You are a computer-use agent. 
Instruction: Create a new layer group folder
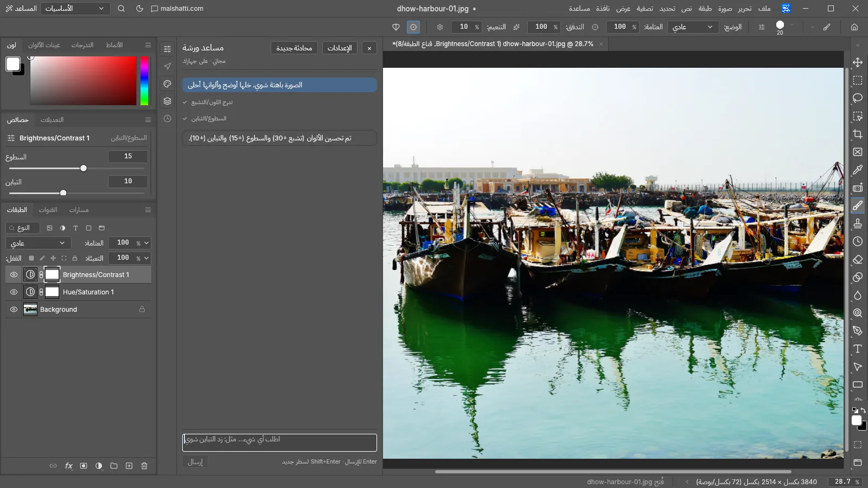tap(114, 466)
